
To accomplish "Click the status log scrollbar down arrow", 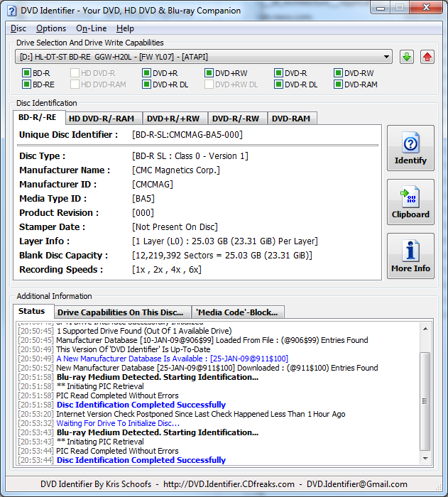I will (425, 459).
